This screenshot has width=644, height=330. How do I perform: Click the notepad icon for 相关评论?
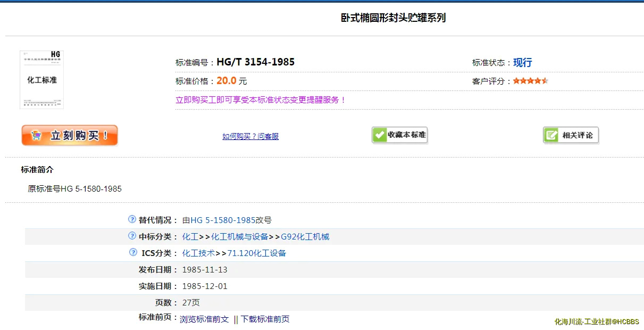551,135
